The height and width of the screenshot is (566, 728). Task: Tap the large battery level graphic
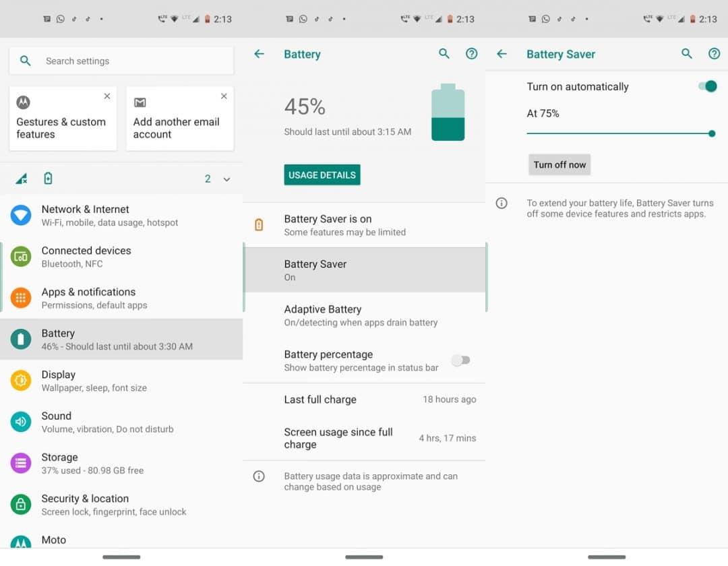(448, 113)
